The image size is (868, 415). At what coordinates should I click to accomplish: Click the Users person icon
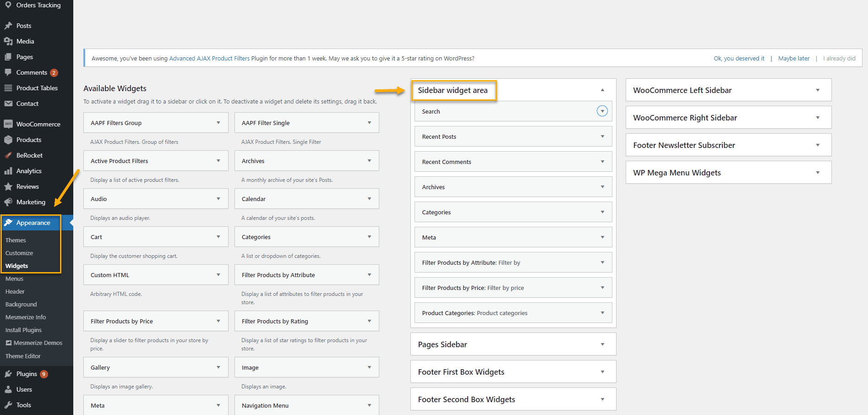coord(8,389)
